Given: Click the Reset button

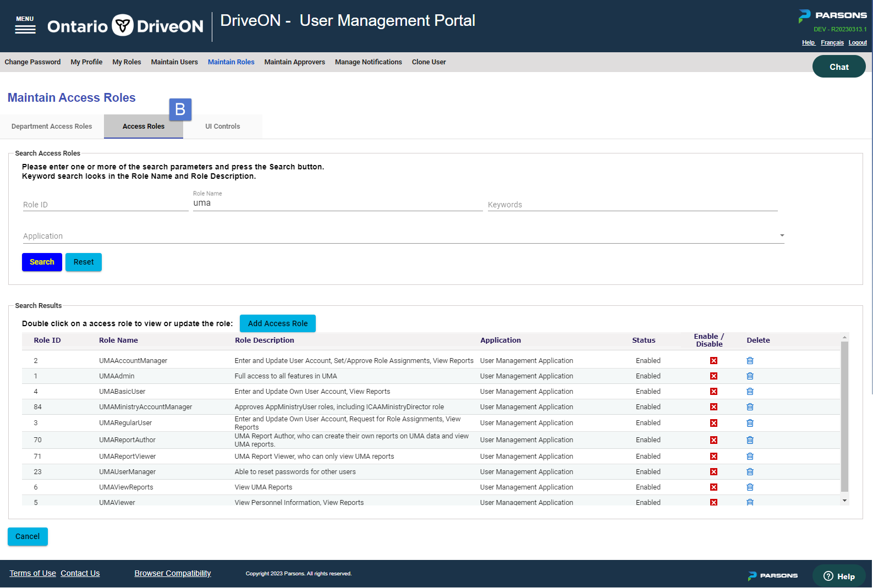Looking at the screenshot, I should coord(84,262).
